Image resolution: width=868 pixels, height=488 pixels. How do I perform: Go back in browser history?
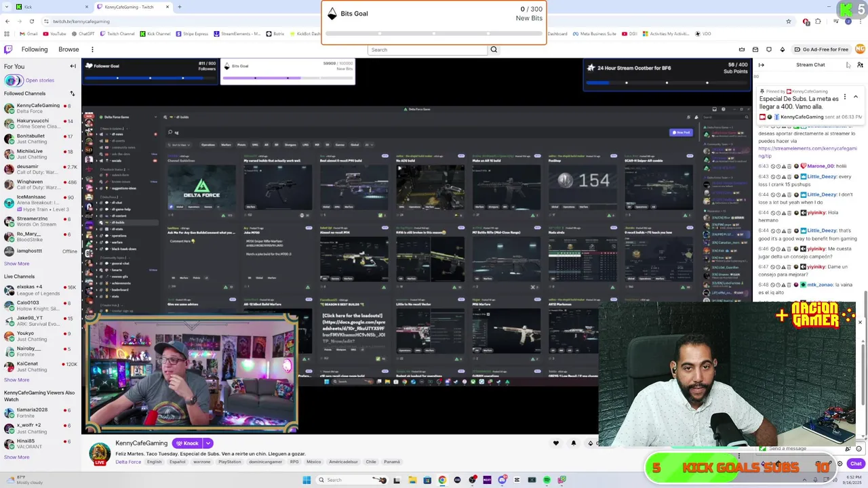click(x=7, y=22)
